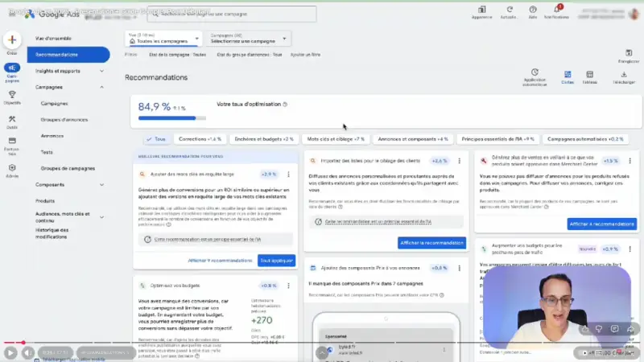Click the search field in top bar
The image size is (644, 362).
232,14
